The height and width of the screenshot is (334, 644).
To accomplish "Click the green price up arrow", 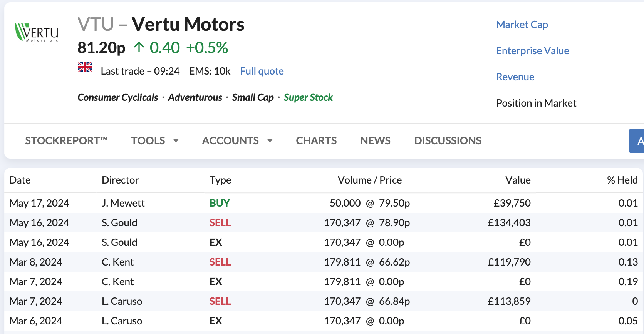I will coord(139,47).
